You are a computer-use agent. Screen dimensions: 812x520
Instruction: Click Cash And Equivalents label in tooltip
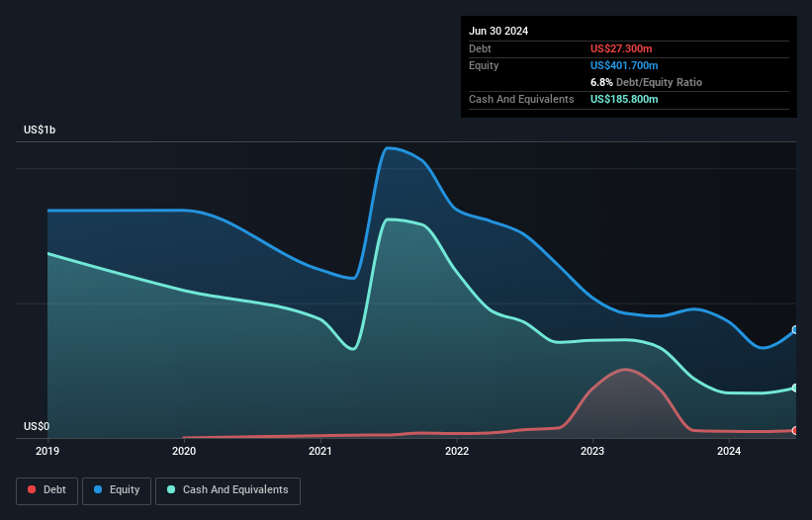[521, 99]
